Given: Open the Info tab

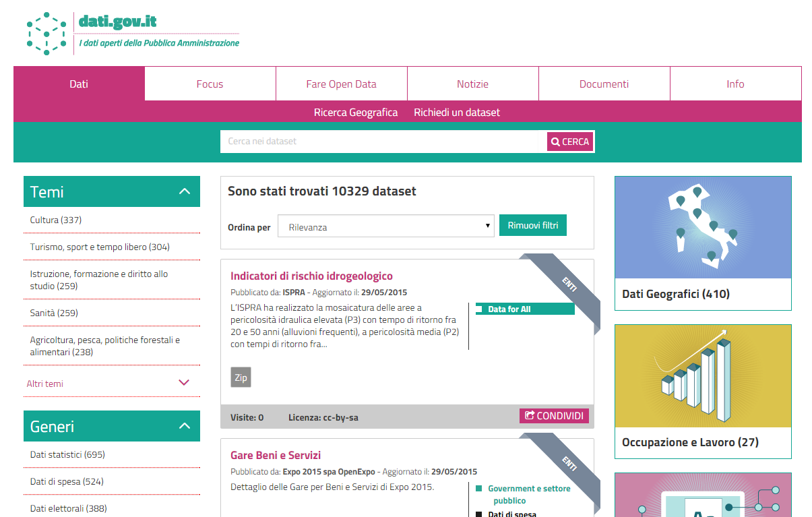Looking at the screenshot, I should pos(736,84).
